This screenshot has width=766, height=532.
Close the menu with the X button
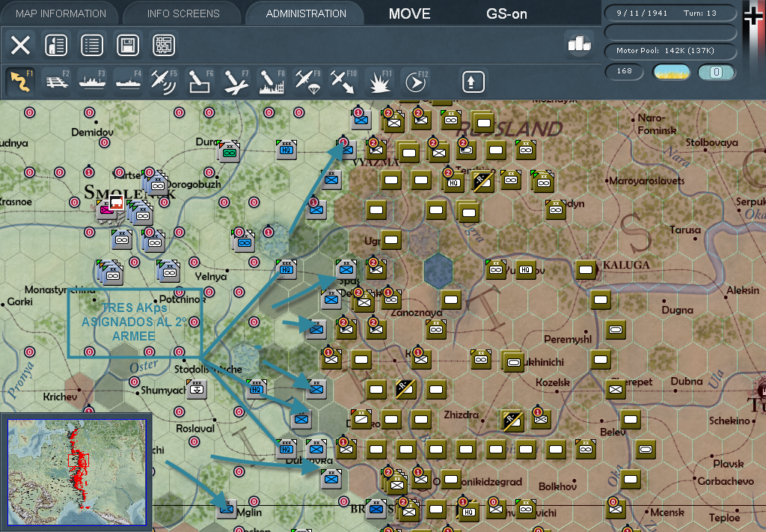20,46
